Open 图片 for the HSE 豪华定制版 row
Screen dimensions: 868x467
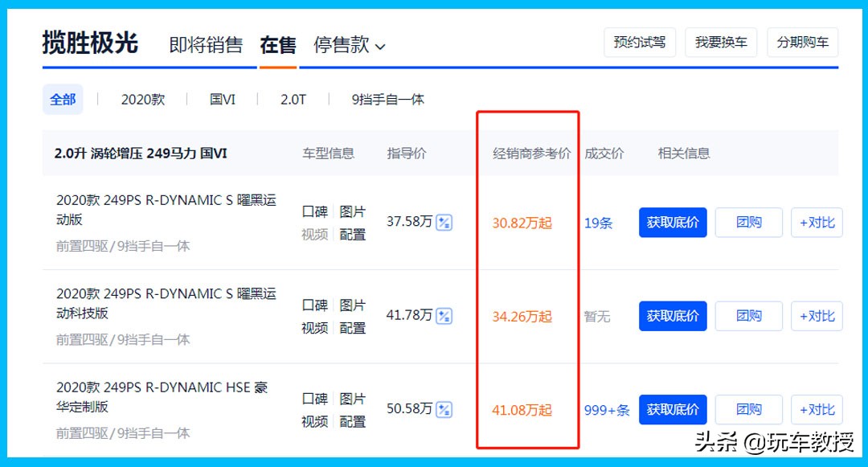click(x=353, y=399)
